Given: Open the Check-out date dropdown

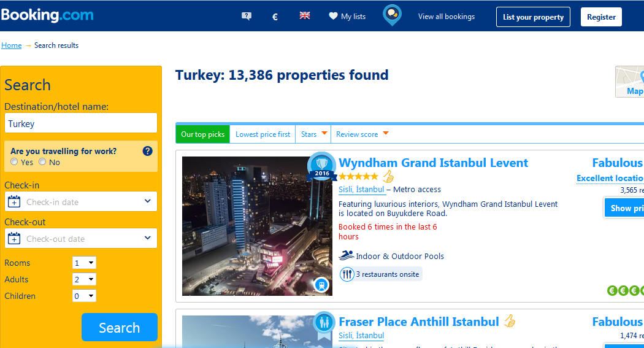Looking at the screenshot, I should (x=81, y=238).
